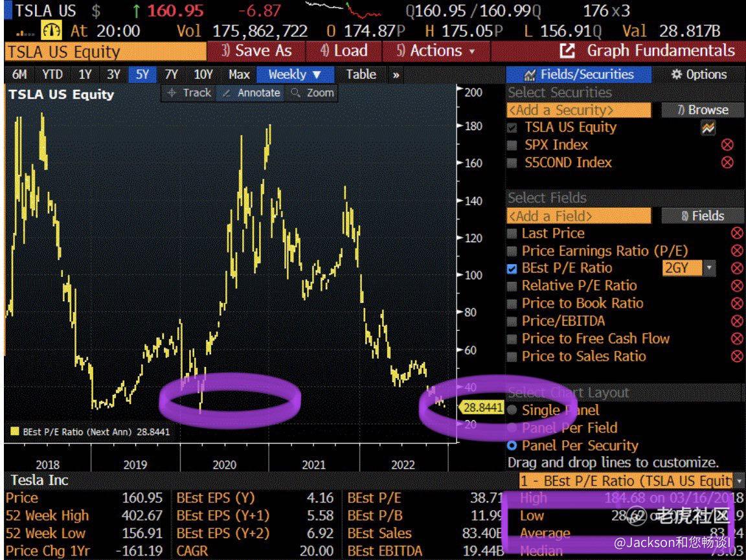746x560 pixels.
Task: Enable the S5COND Index checkbox
Action: 512,162
